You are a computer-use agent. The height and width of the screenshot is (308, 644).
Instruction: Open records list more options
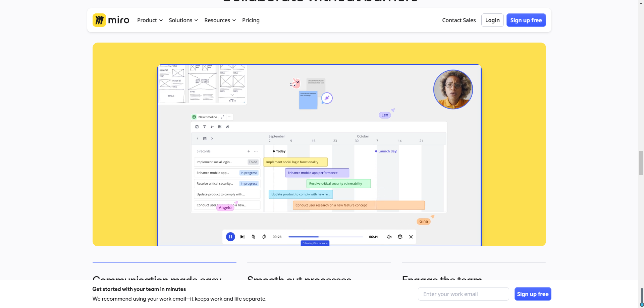click(x=256, y=151)
